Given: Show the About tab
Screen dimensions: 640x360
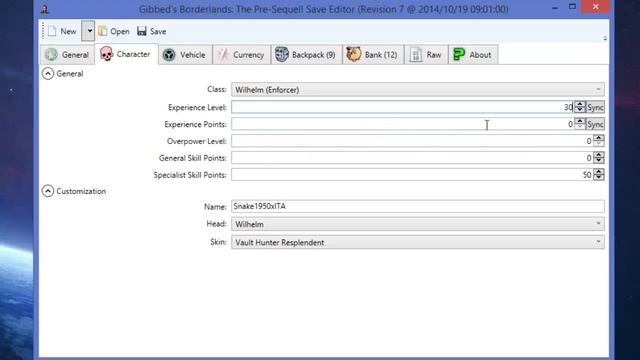Looking at the screenshot, I should point(473,55).
